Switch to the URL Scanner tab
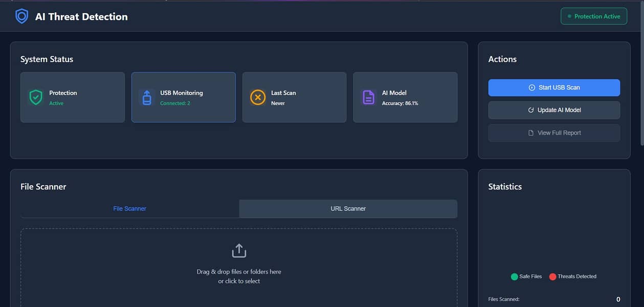This screenshot has width=644, height=307. point(348,209)
